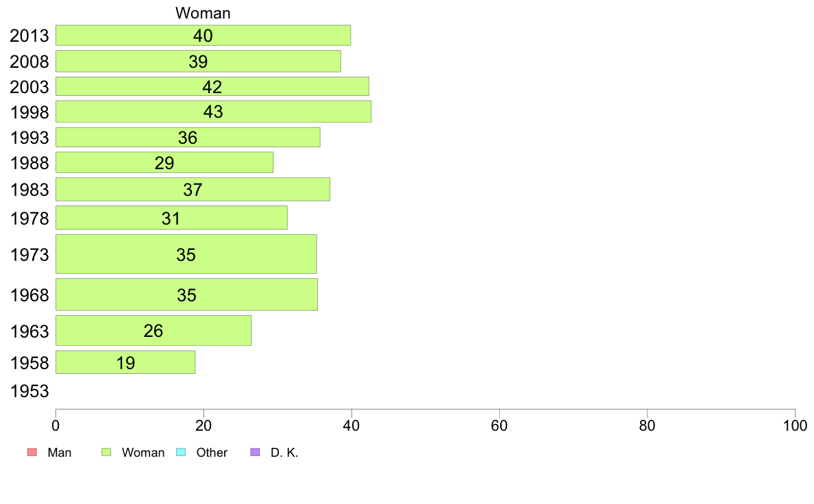814x504 pixels.
Task: Select the 1978 bar showing 31
Action: pyautogui.click(x=171, y=218)
